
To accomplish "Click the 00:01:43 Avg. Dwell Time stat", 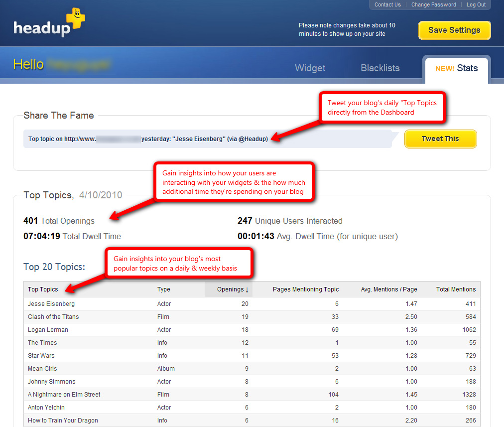I will pos(318,236).
